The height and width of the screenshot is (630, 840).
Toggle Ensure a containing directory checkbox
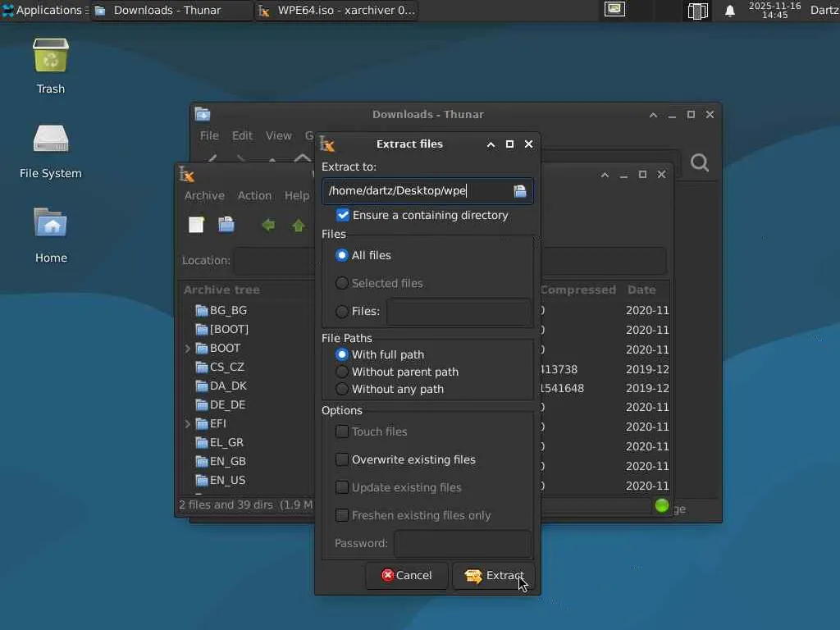[x=343, y=216]
